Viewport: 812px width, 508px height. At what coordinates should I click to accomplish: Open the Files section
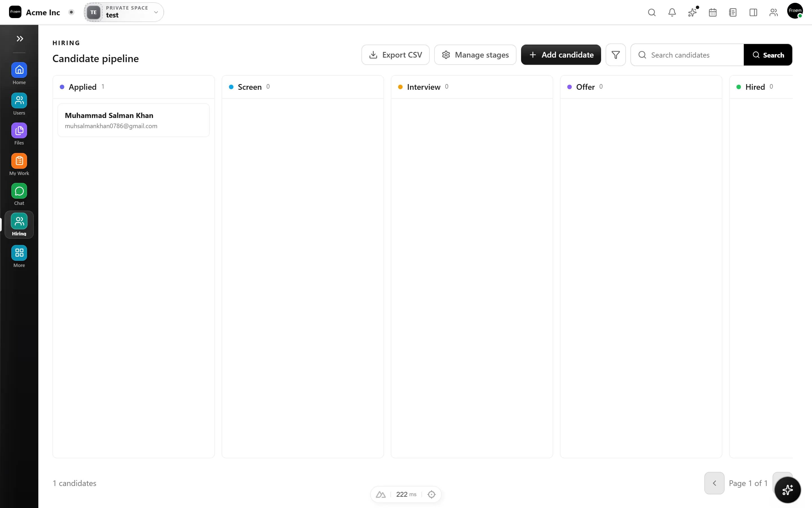point(19,134)
